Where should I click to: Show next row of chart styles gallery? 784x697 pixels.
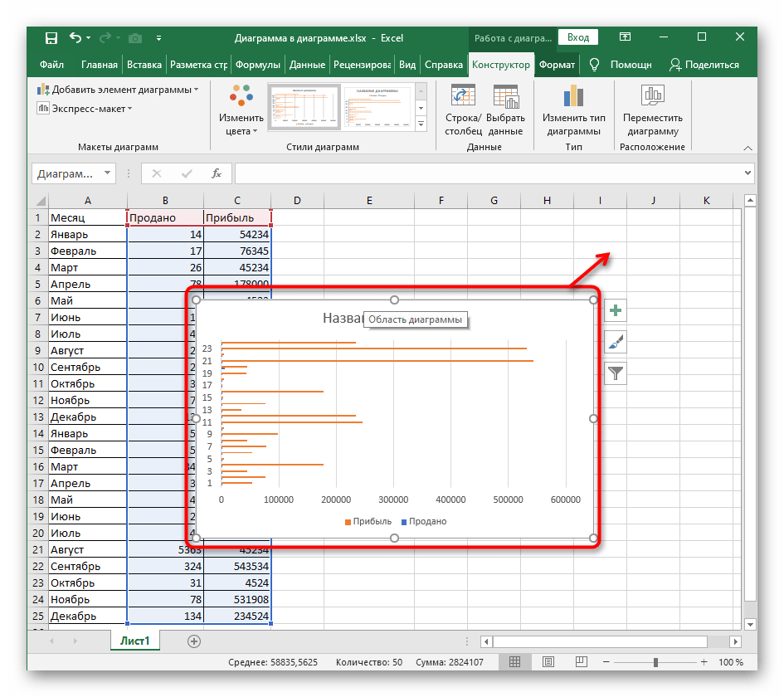(x=421, y=108)
